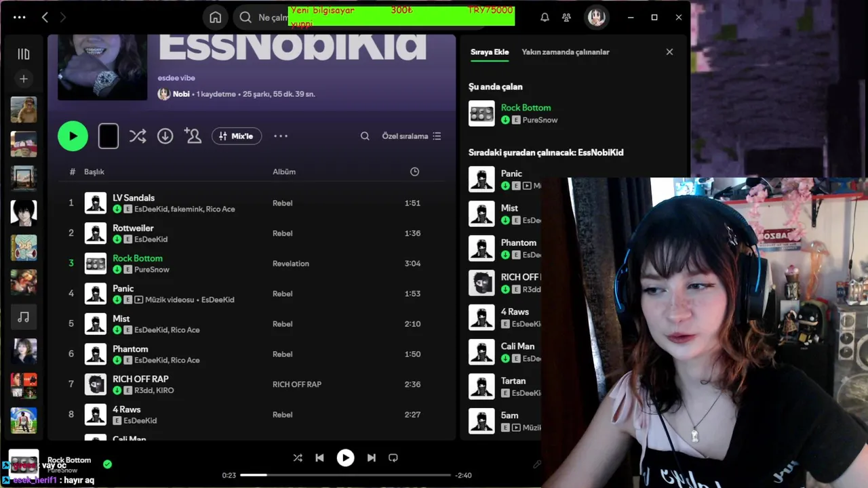Sort by Albüm column header
Screen dimensions: 868x488
tap(284, 172)
